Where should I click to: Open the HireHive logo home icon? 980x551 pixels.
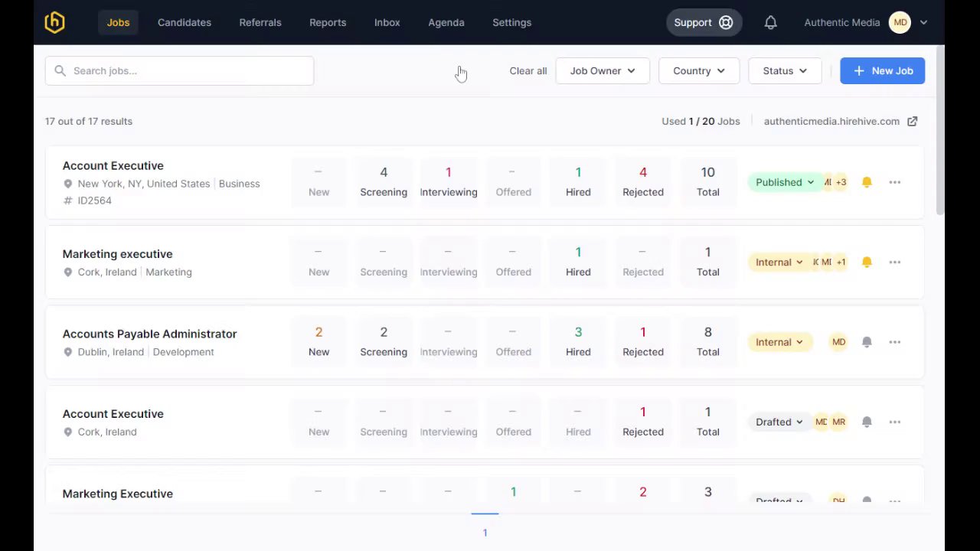(x=54, y=22)
